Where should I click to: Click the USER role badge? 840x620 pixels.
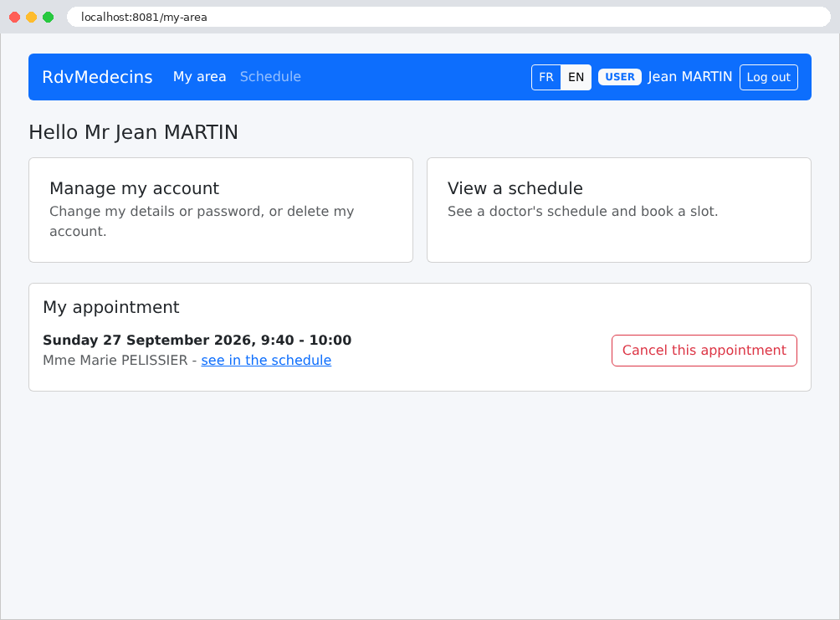click(x=619, y=77)
